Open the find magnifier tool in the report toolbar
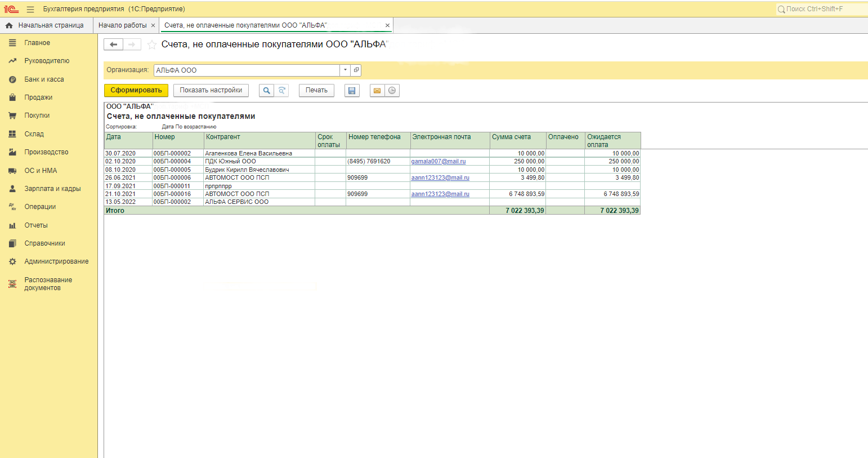Screen dimensions: 868x458 [266, 90]
